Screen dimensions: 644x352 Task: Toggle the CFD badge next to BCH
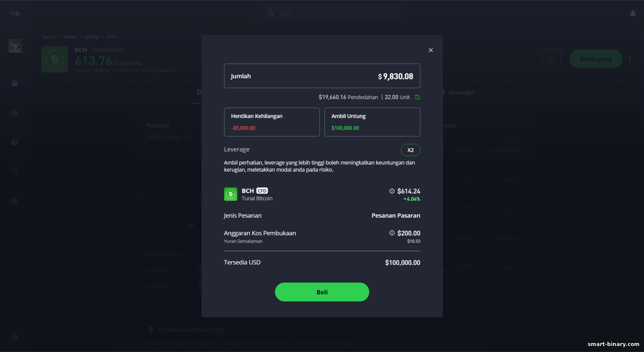(262, 191)
